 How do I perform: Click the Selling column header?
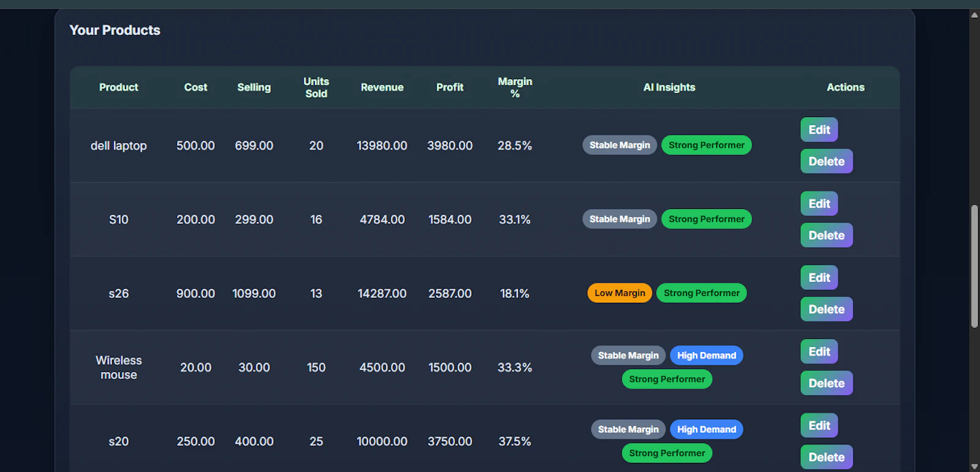[x=254, y=88]
